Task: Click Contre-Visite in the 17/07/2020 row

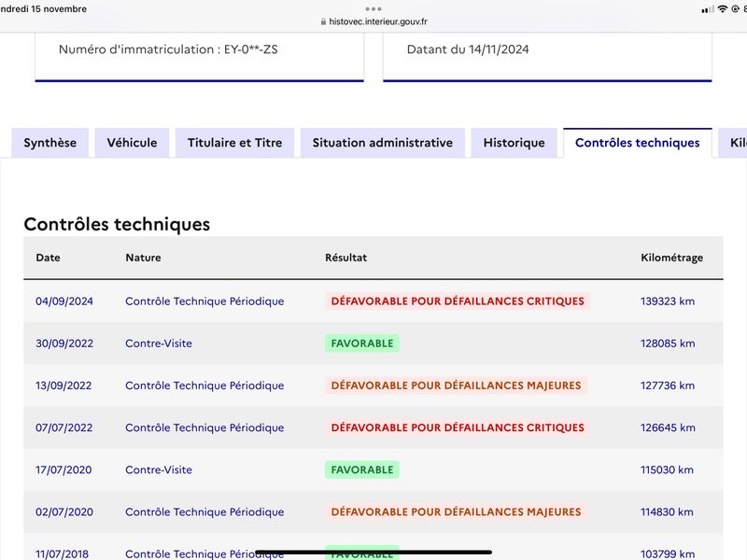Action: coord(159,469)
